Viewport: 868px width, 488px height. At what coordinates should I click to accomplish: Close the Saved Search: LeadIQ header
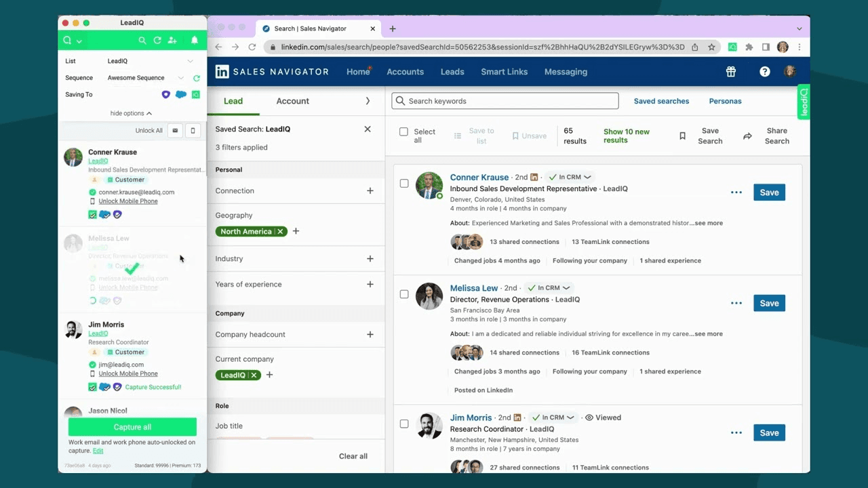tap(368, 129)
